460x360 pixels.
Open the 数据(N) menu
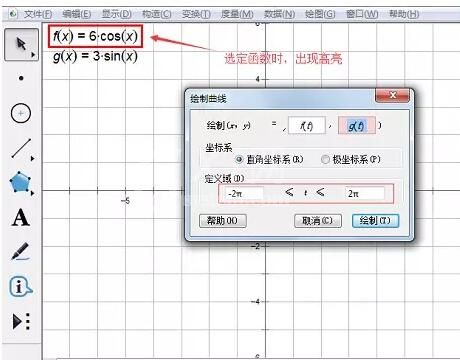click(x=279, y=14)
